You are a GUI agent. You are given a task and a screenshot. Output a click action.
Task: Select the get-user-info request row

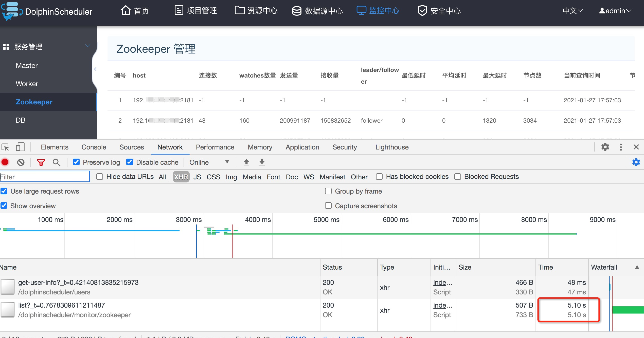tap(322, 287)
